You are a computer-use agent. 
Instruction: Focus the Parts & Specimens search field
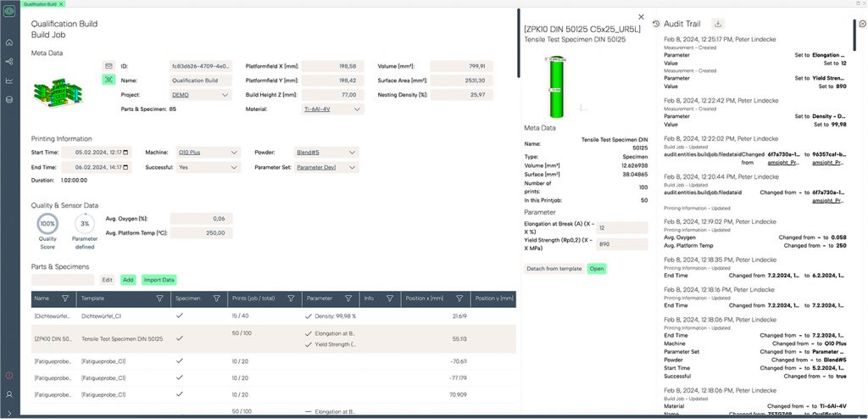tap(63, 280)
